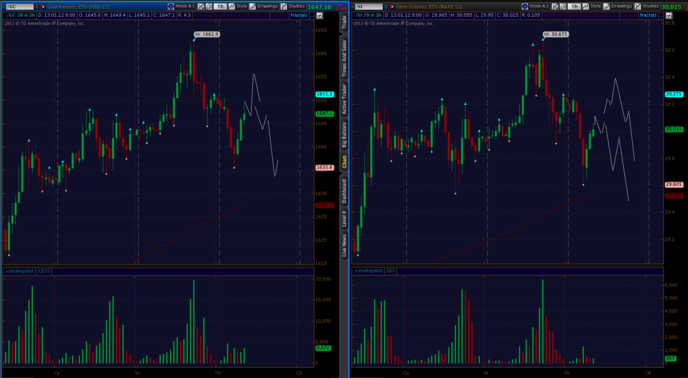Viewport: 688px width, 378px height.
Task: Open Studies on the Silver Futures chart
Action: tap(648, 6)
